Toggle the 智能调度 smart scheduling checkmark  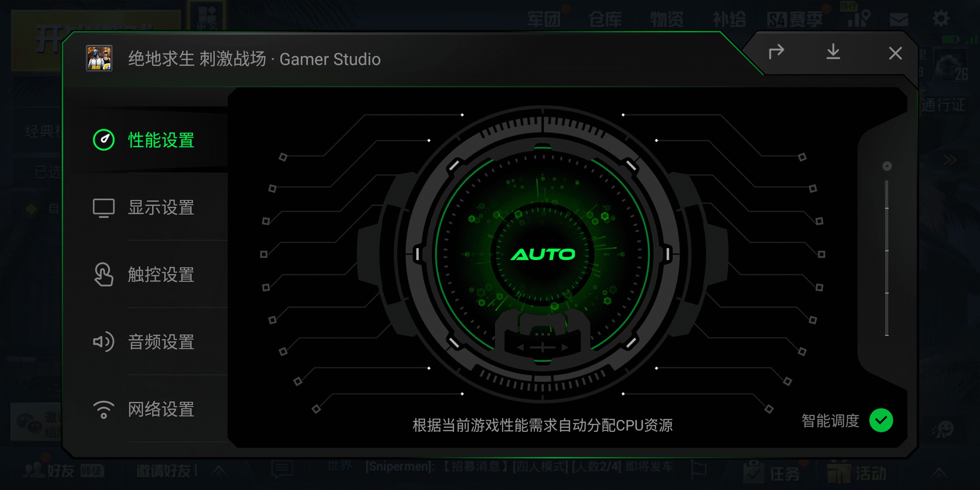click(881, 421)
